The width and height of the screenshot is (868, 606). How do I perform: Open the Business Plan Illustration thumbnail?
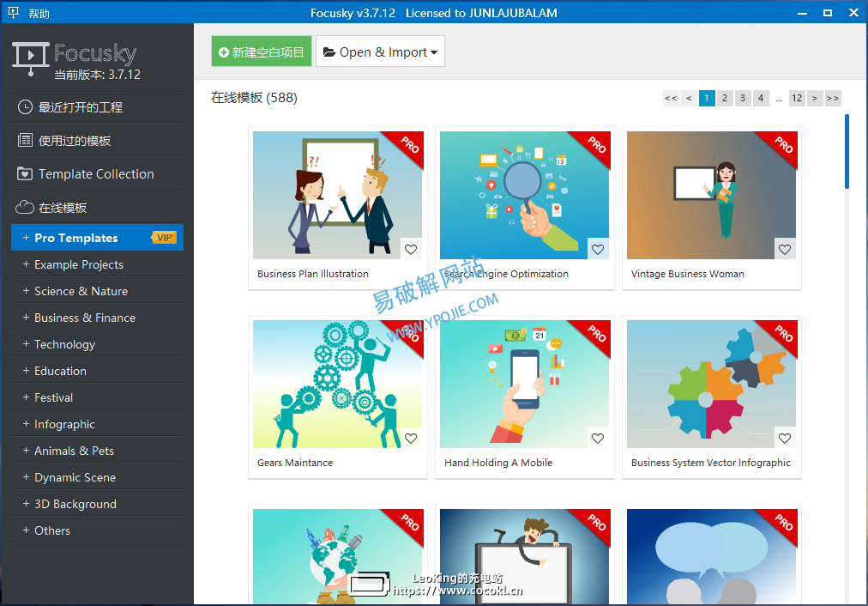click(338, 195)
